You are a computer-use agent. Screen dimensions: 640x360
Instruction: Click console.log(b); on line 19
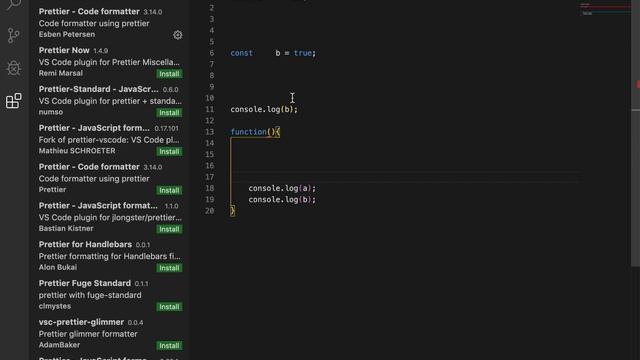282,200
